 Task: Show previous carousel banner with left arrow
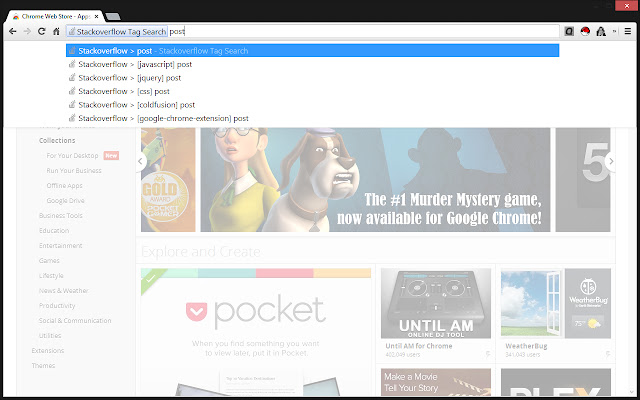[141, 161]
